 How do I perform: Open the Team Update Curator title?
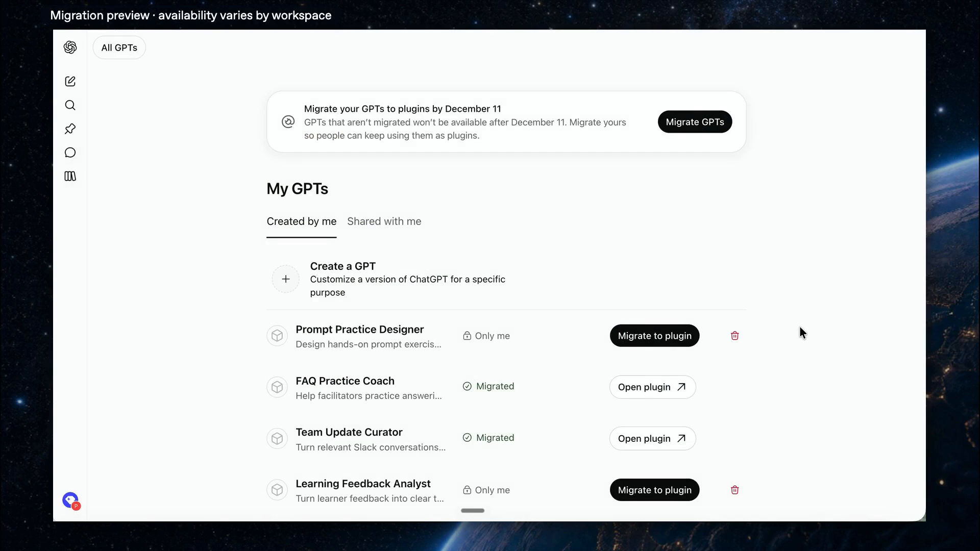(349, 432)
